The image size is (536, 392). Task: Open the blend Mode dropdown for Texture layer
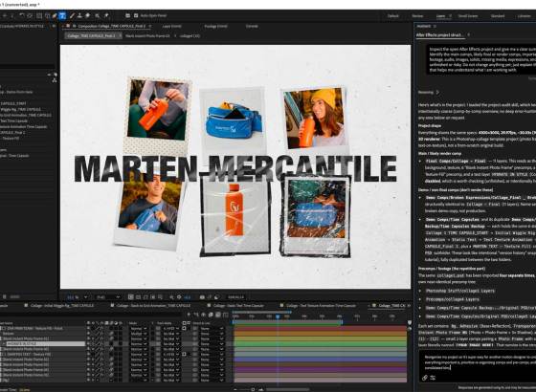pos(139,334)
